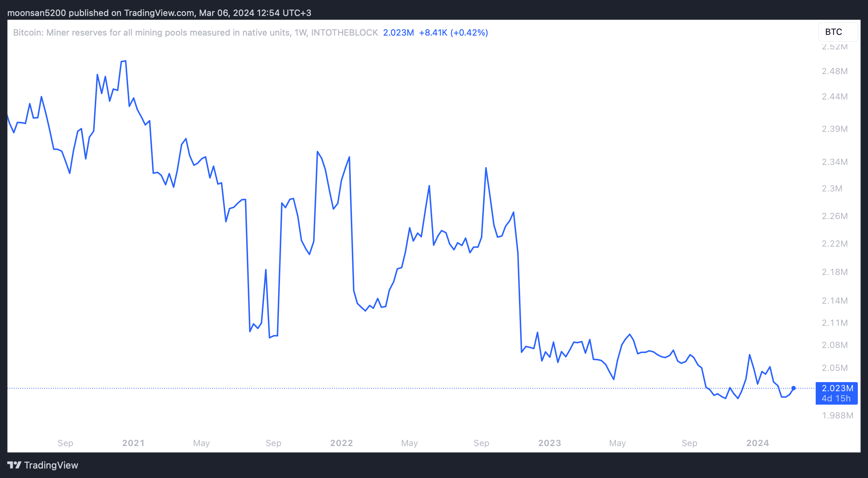Click the '2024' label on time axis
Viewport: 868px width, 478px height.
tap(758, 443)
